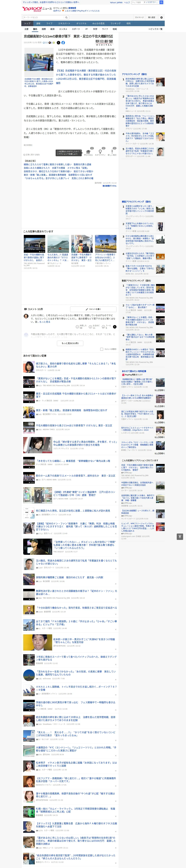
Task: Open recommended article 貨物列車が機関車ごと脱線
Action: [70, 577]
